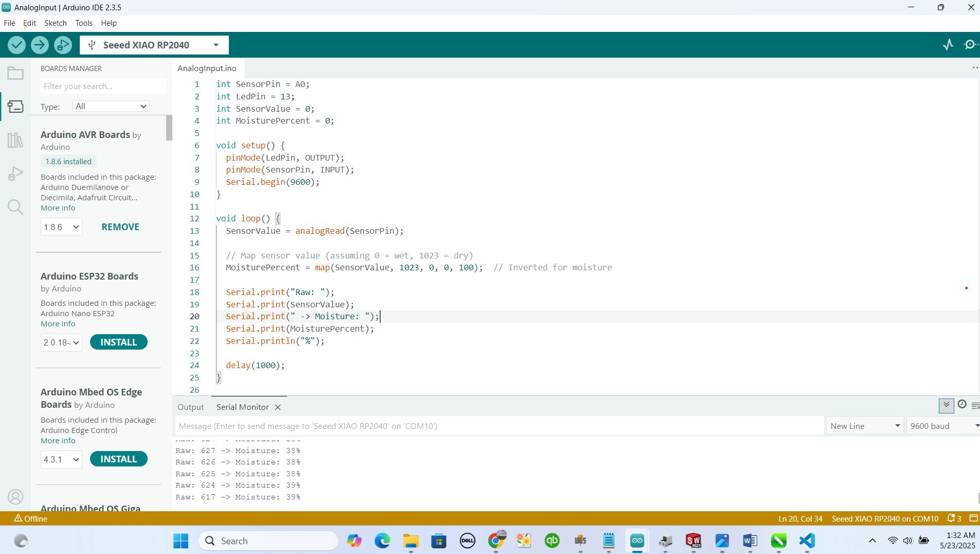Click REMOVE for Arduino AVR Boards

tap(120, 227)
